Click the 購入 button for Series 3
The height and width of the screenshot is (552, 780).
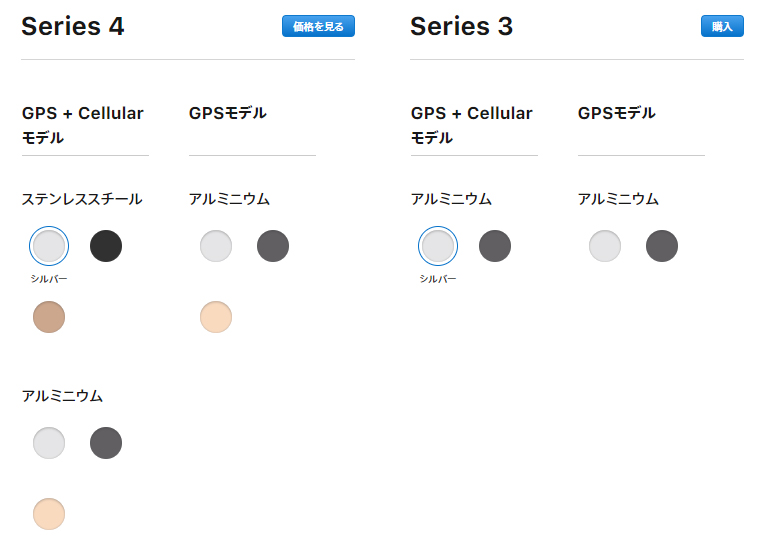722,26
